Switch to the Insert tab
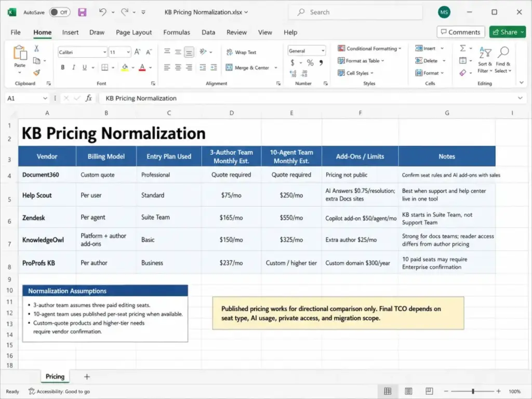This screenshot has height=399, width=532. (70, 32)
